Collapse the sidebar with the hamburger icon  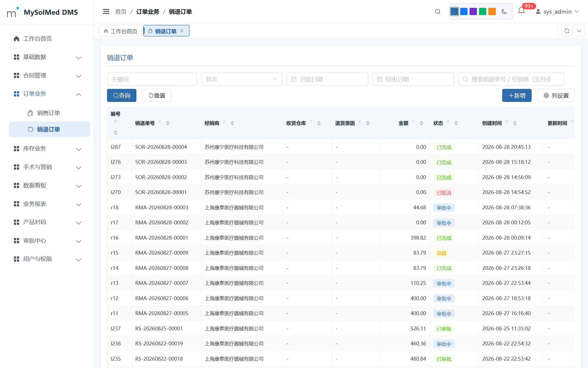coord(106,11)
